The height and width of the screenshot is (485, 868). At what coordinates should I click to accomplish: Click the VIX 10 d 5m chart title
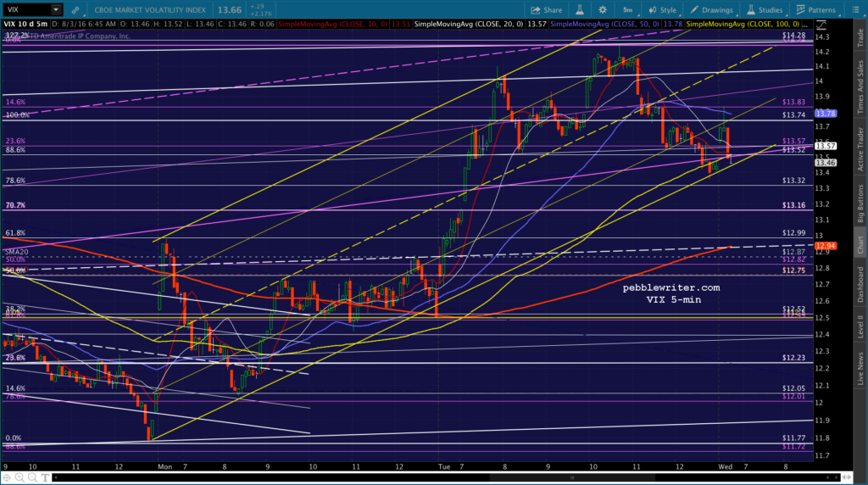25,25
